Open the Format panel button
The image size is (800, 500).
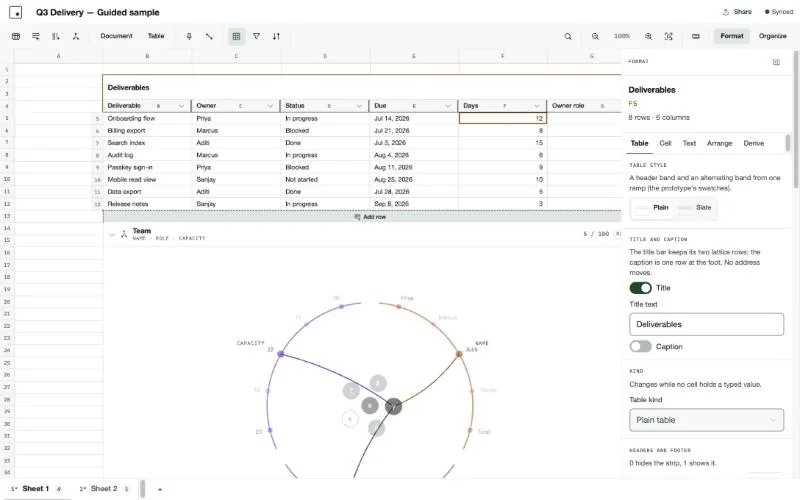click(732, 36)
